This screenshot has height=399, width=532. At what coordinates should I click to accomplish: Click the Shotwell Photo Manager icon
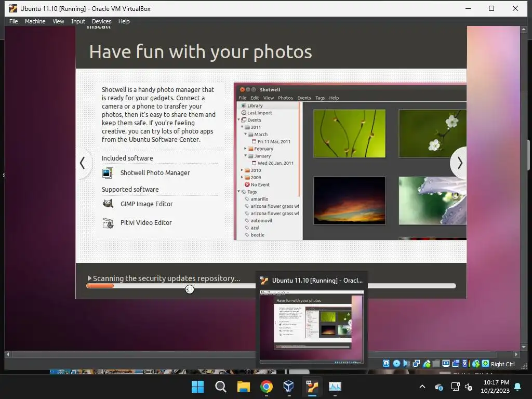pyautogui.click(x=108, y=172)
